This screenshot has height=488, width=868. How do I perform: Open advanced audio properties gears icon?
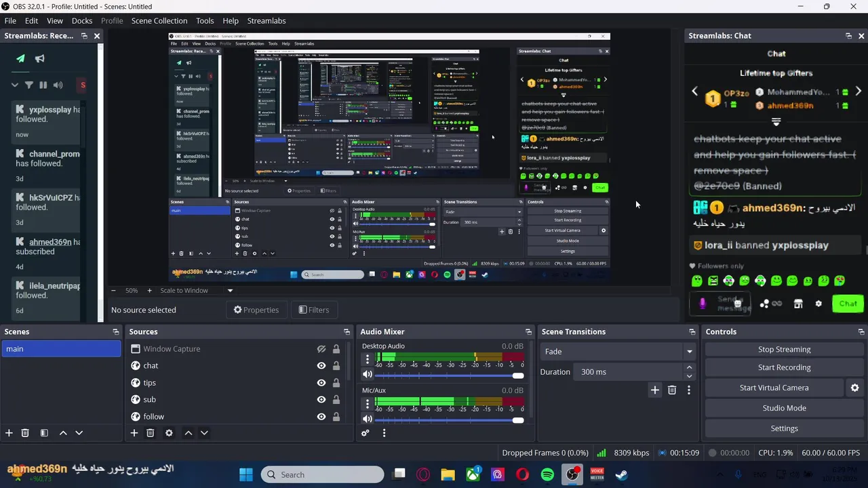pyautogui.click(x=366, y=432)
